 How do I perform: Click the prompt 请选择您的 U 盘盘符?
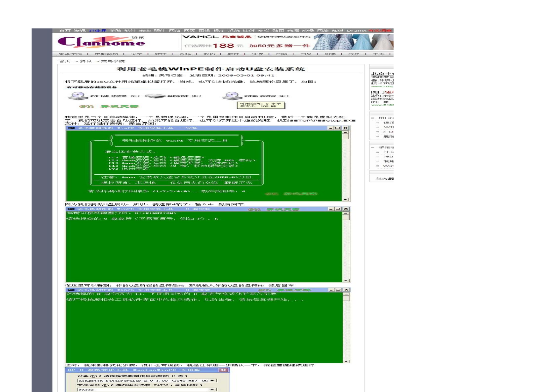click(x=143, y=219)
